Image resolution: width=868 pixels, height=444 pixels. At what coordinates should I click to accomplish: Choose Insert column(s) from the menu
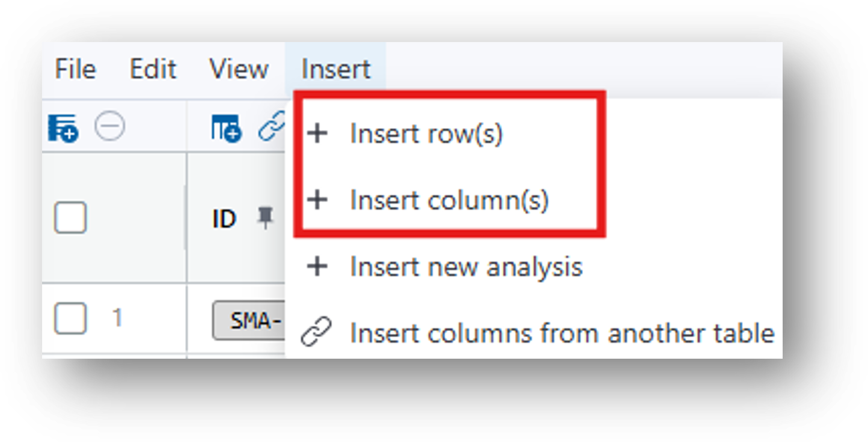click(x=449, y=201)
